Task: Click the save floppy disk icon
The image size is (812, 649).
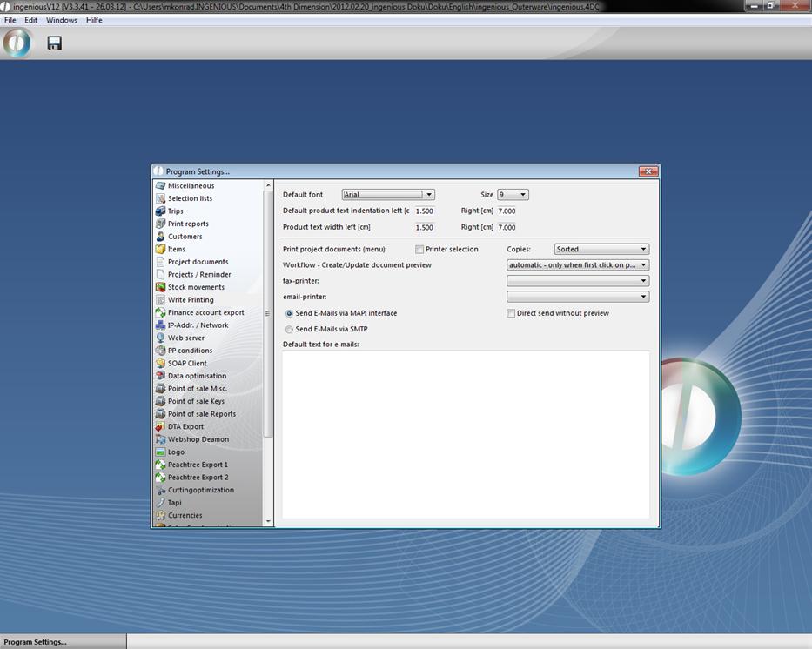Action: click(x=54, y=43)
